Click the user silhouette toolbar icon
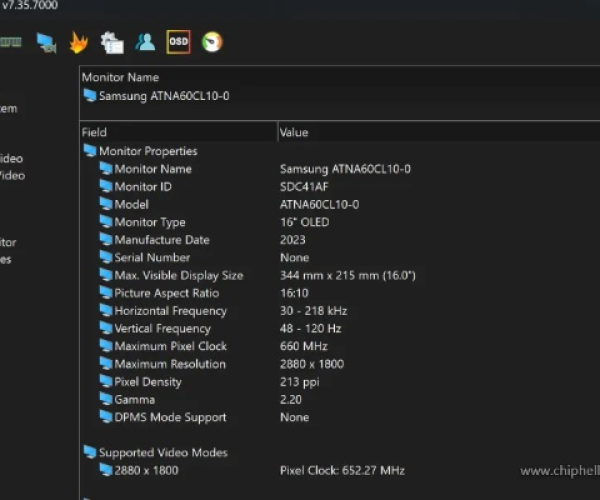The height and width of the screenshot is (500, 600). point(145,42)
